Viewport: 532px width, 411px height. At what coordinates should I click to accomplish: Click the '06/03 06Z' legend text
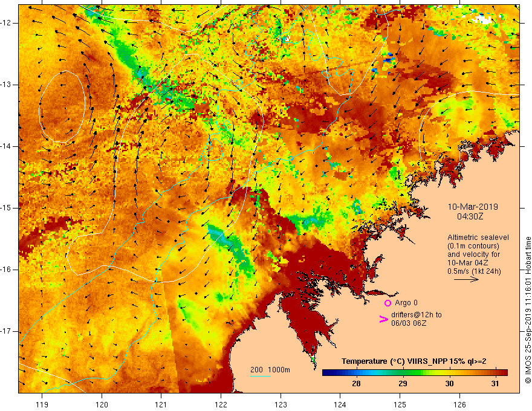pos(409,323)
